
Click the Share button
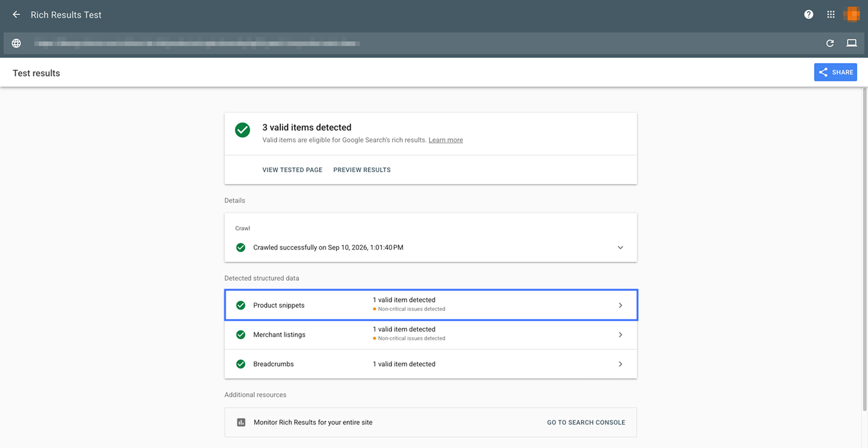[x=835, y=72]
